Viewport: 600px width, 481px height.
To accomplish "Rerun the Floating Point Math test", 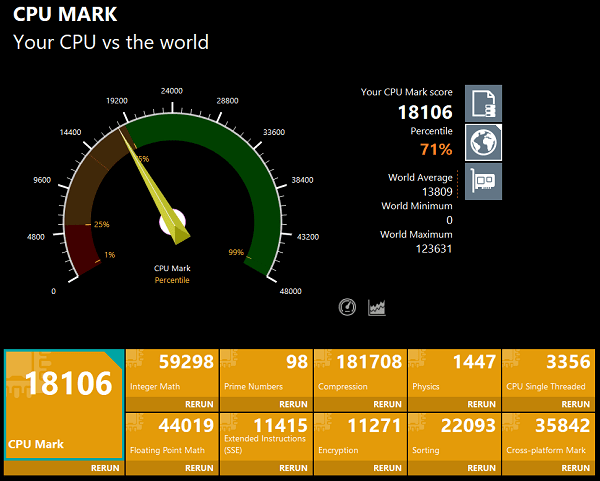I will pos(199,468).
